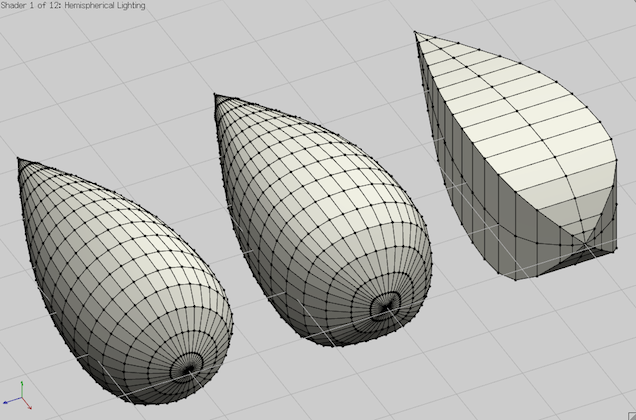Select the left dense teardrop mesh
636x420 pixels.
125,281
